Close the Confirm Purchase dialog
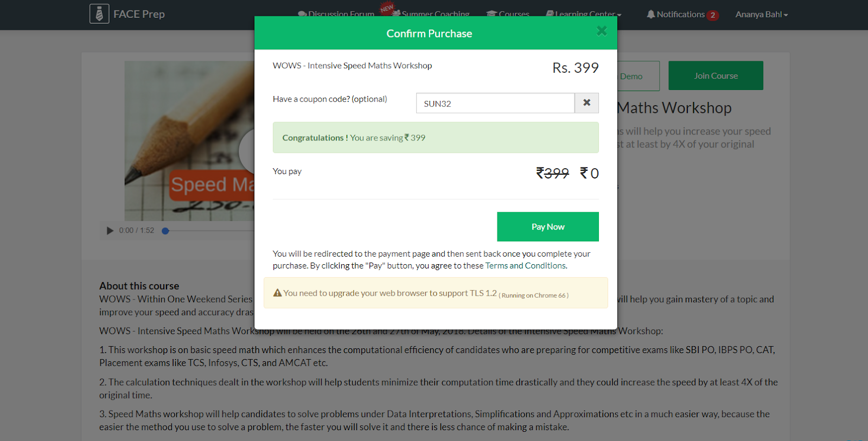This screenshot has width=868, height=441. (602, 31)
